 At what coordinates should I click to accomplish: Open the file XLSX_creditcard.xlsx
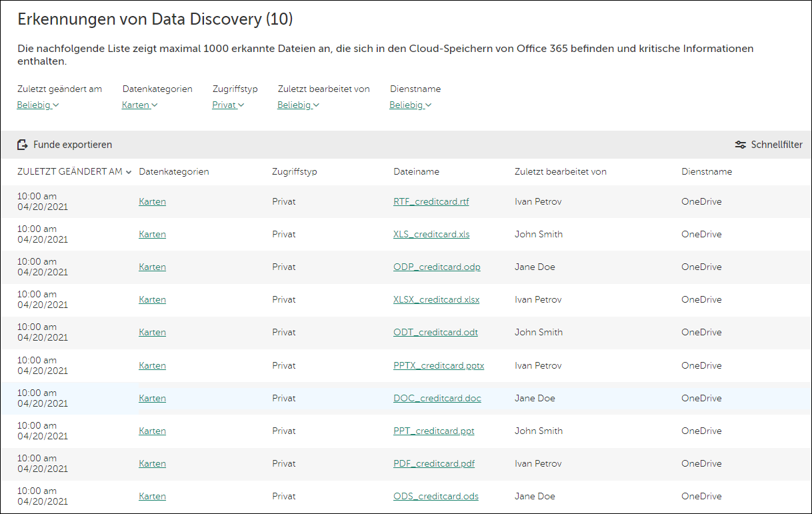pyautogui.click(x=436, y=299)
